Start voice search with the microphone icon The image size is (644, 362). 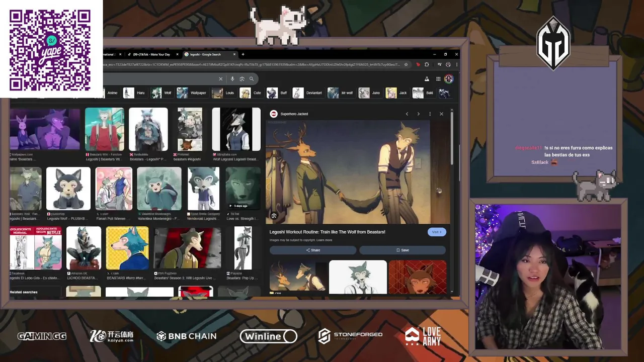[x=232, y=79]
